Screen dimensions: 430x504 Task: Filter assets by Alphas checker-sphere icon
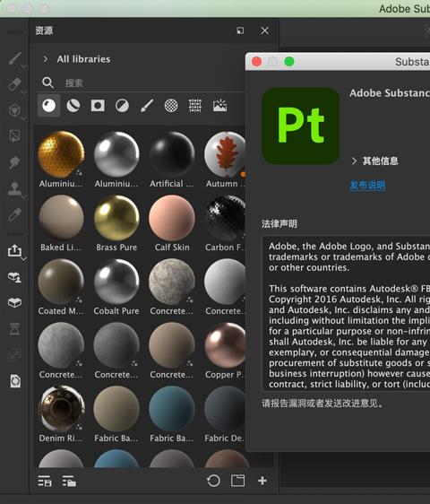[x=171, y=106]
